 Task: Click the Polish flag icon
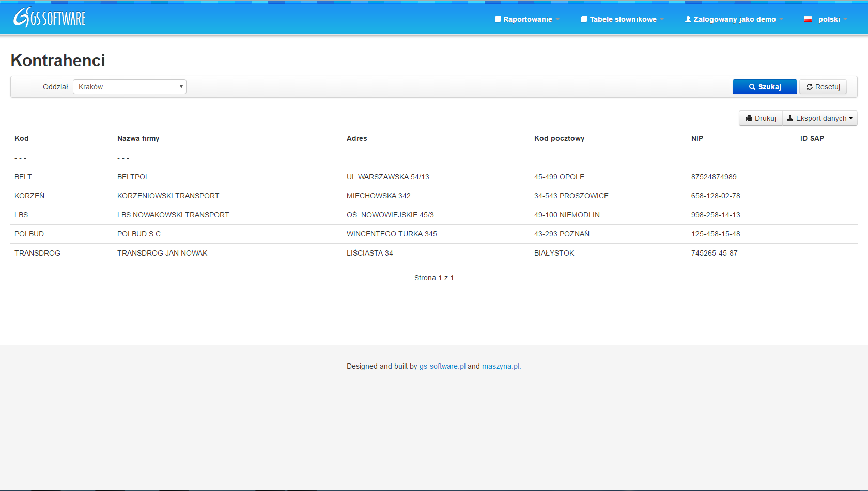[x=808, y=19]
